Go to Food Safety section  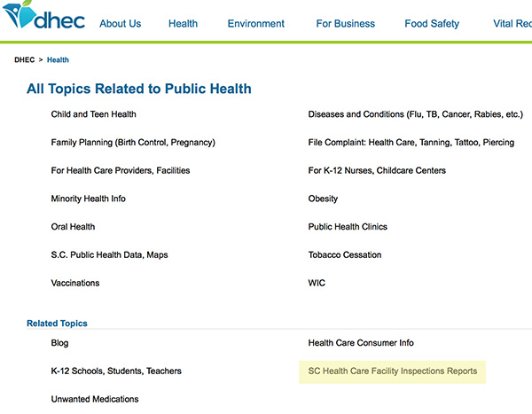tap(432, 24)
